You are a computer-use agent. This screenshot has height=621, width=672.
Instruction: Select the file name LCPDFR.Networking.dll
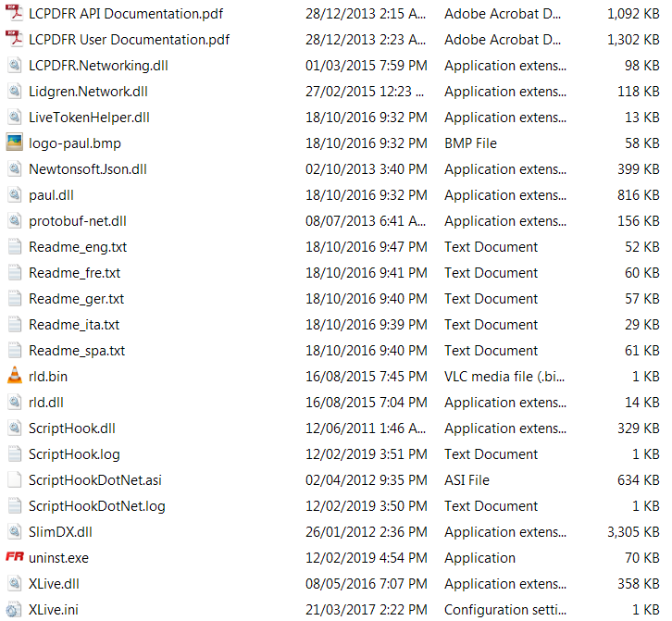[98, 66]
